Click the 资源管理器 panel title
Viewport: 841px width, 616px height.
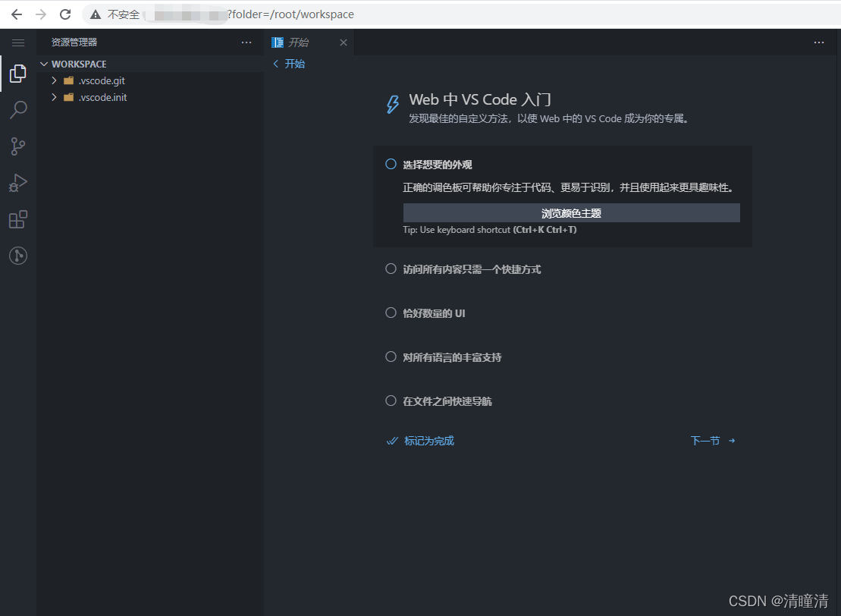click(74, 42)
